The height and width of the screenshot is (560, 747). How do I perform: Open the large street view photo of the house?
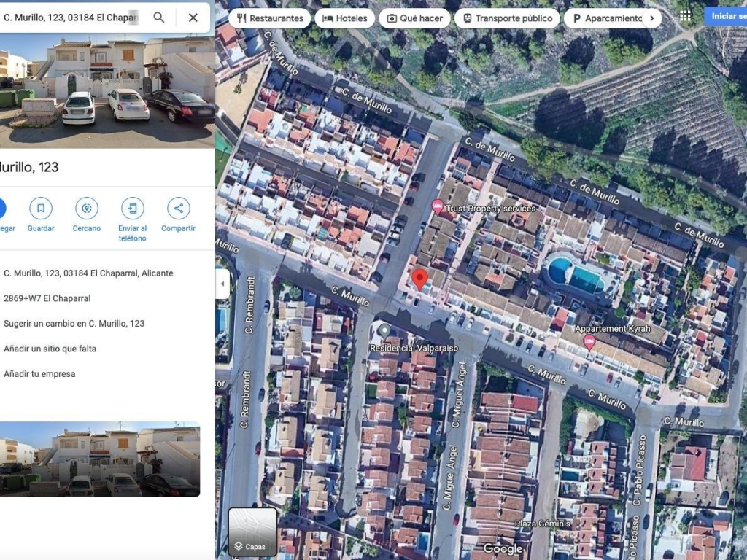107,90
